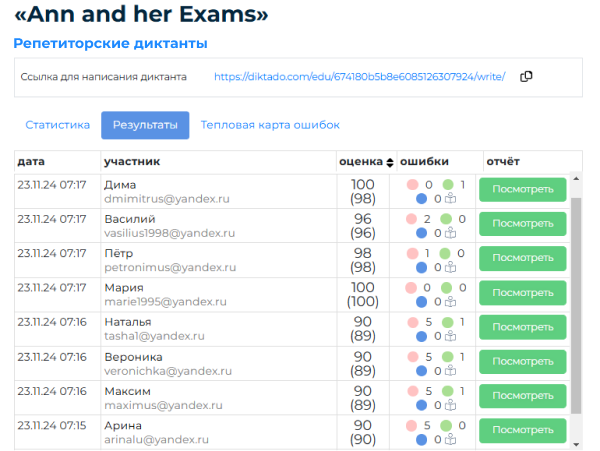View the report for Василий
This screenshot has height=451, width=600.
pos(523,225)
